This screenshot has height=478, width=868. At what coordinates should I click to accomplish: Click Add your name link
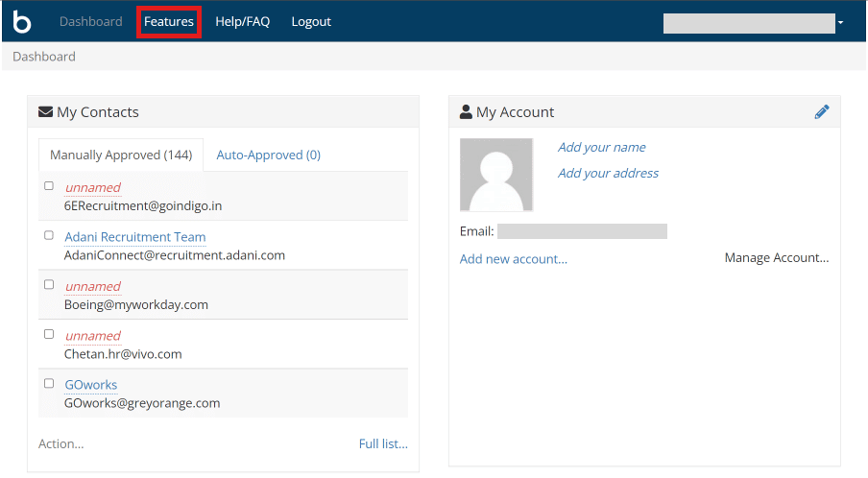[x=601, y=147]
